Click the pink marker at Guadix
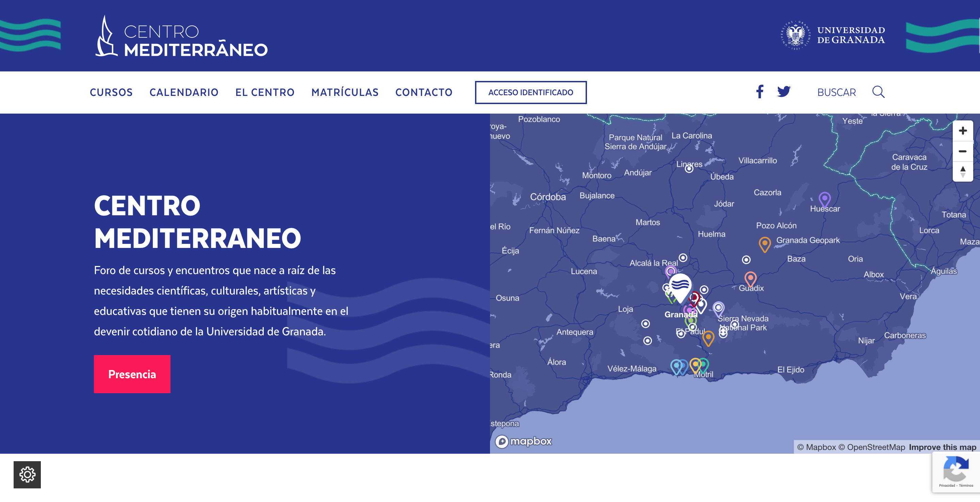The width and height of the screenshot is (980, 502). 750,279
